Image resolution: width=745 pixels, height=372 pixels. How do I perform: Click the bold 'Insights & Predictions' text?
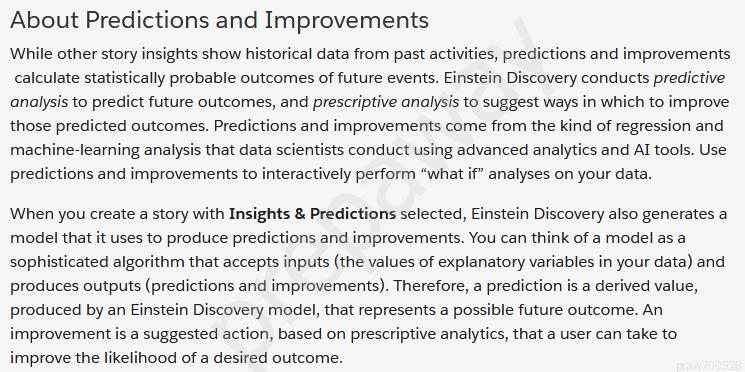coord(312,214)
